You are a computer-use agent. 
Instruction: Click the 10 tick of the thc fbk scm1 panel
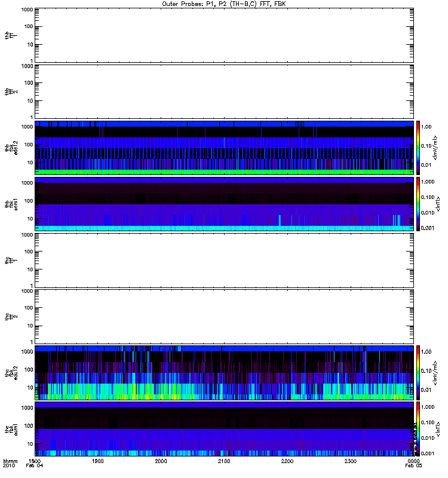(30, 444)
